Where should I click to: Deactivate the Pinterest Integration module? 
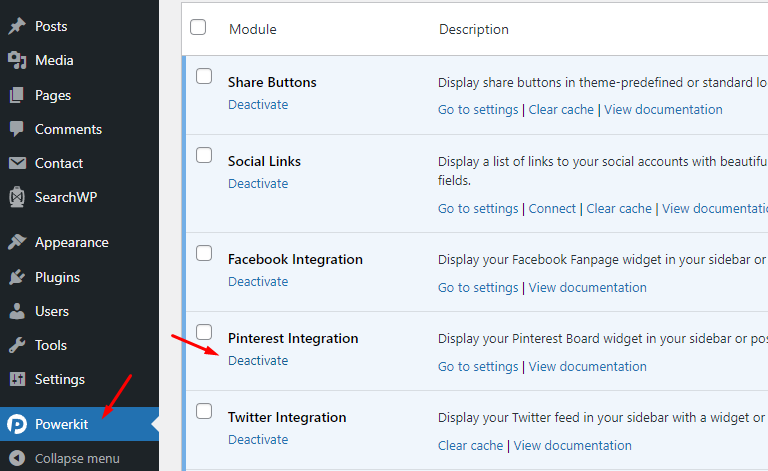258,360
